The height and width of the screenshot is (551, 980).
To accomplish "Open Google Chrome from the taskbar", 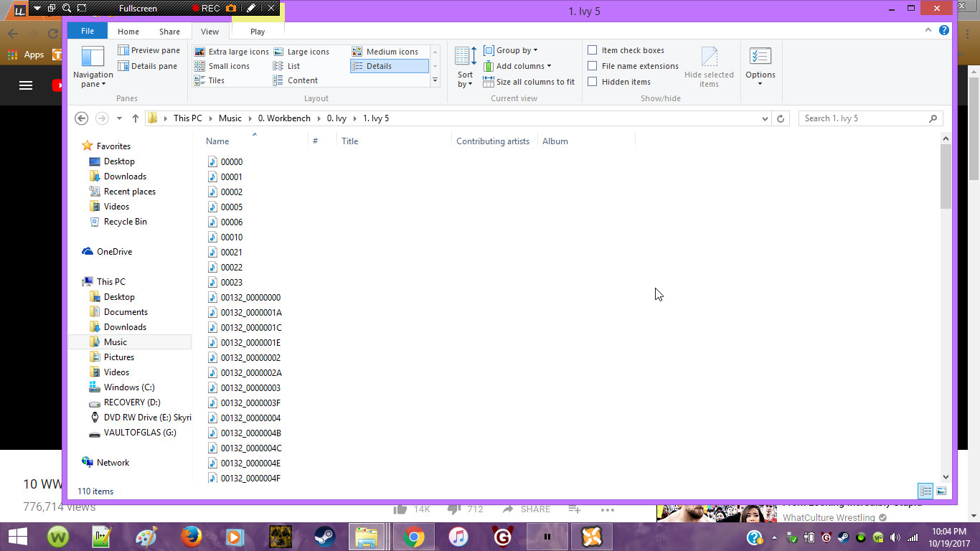I will point(413,537).
